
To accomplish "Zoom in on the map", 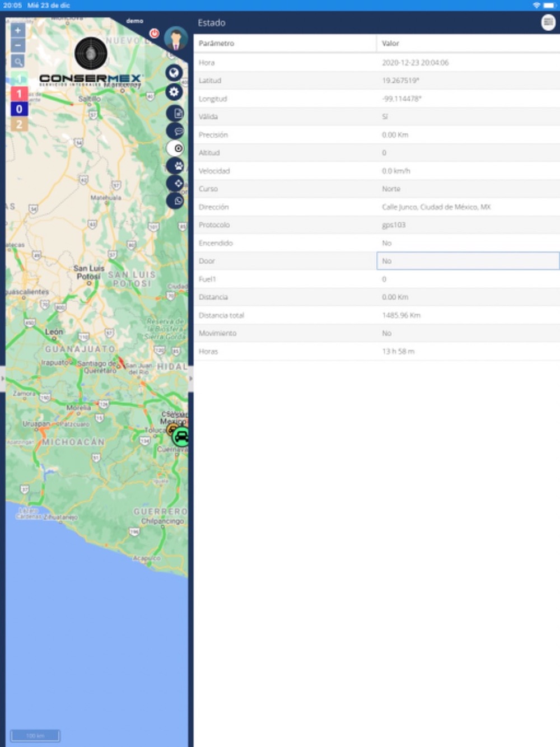I will coord(18,30).
